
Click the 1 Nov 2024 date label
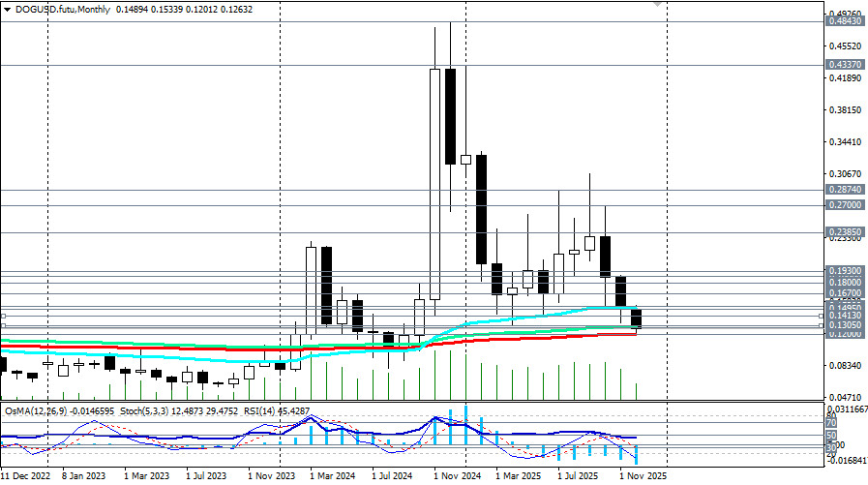[457, 476]
